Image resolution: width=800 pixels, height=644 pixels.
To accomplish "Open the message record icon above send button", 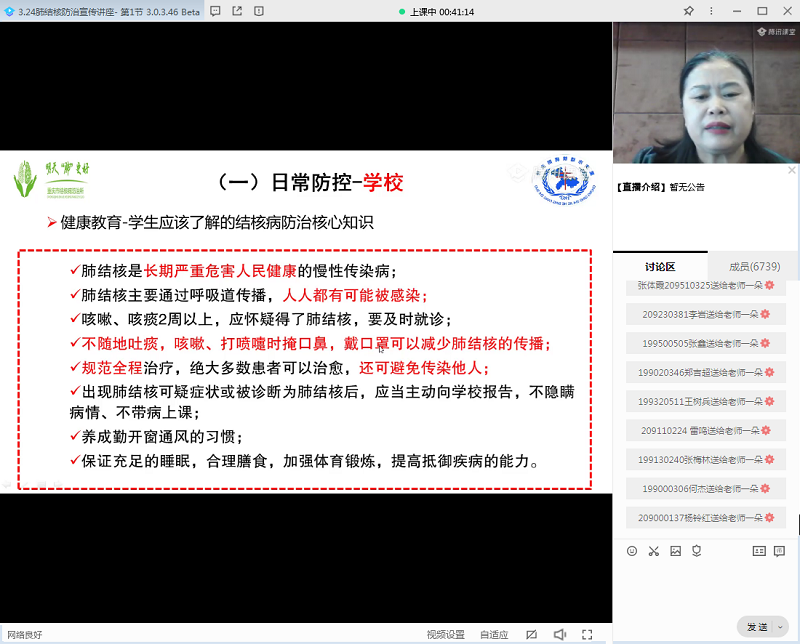I will 779,551.
